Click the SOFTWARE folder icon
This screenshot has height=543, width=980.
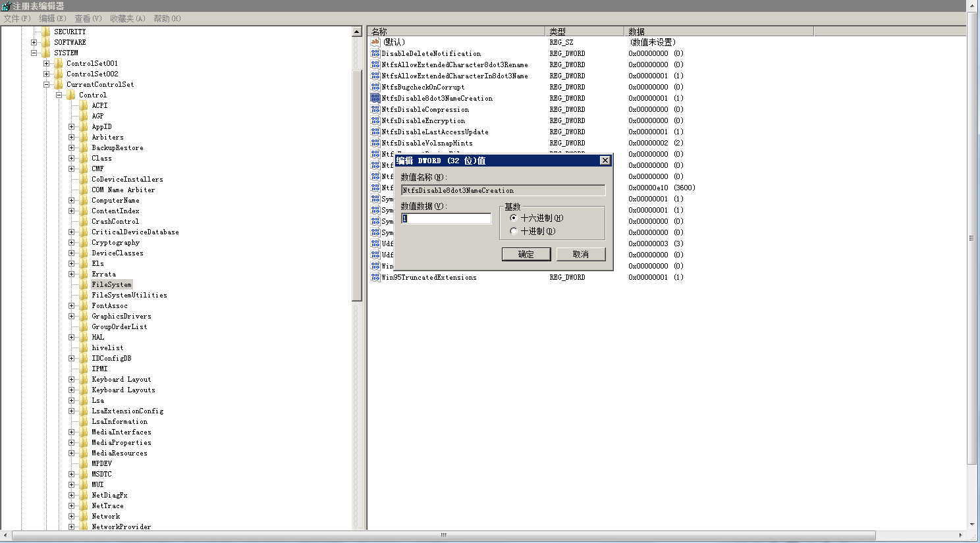pyautogui.click(x=46, y=42)
